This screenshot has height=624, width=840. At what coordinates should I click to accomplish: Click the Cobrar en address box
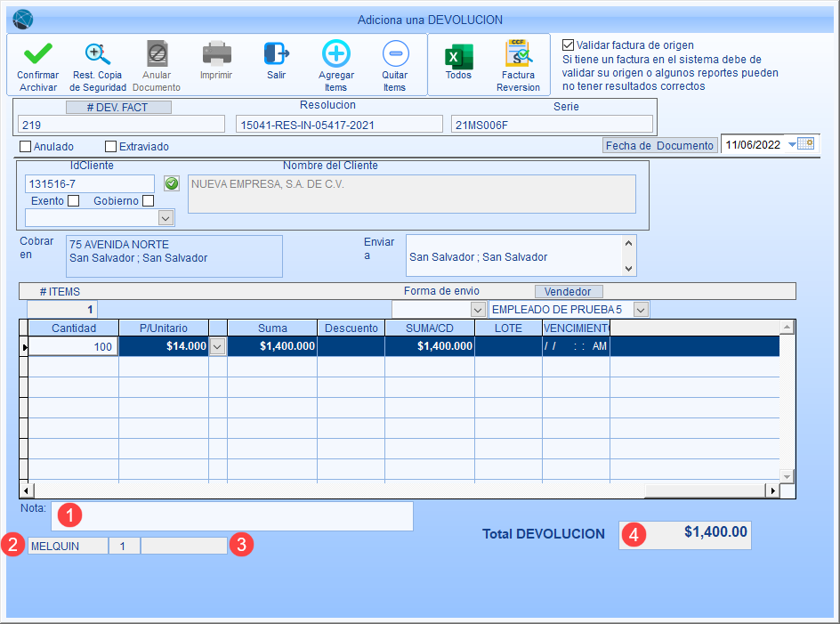coord(174,256)
